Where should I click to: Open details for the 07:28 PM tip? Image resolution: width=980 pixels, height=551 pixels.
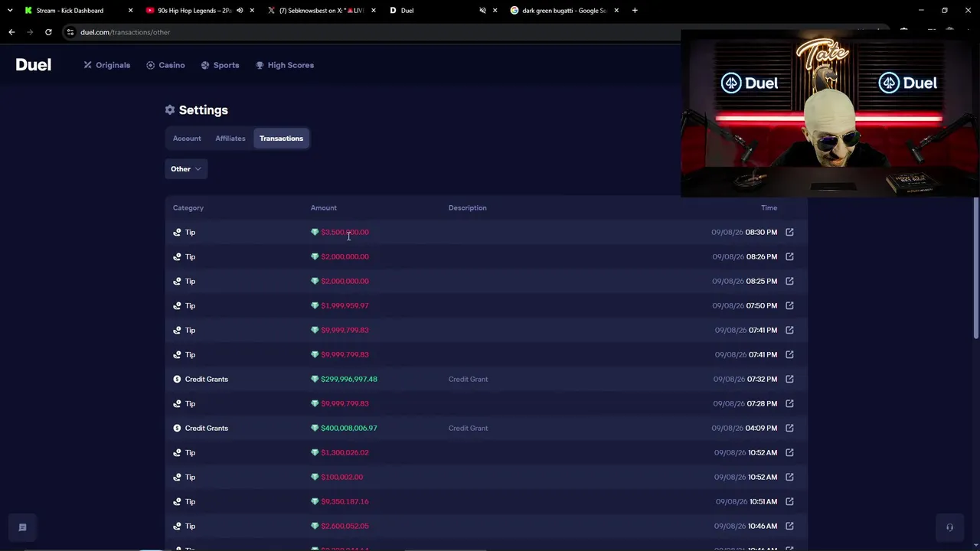point(789,403)
